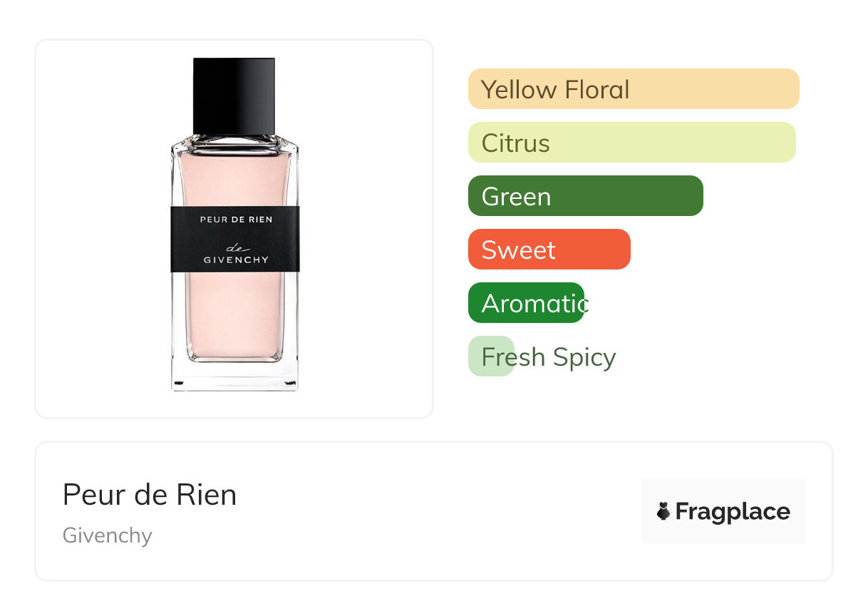Click the black cap of the bottle
868x616 pixels.
pos(234,96)
